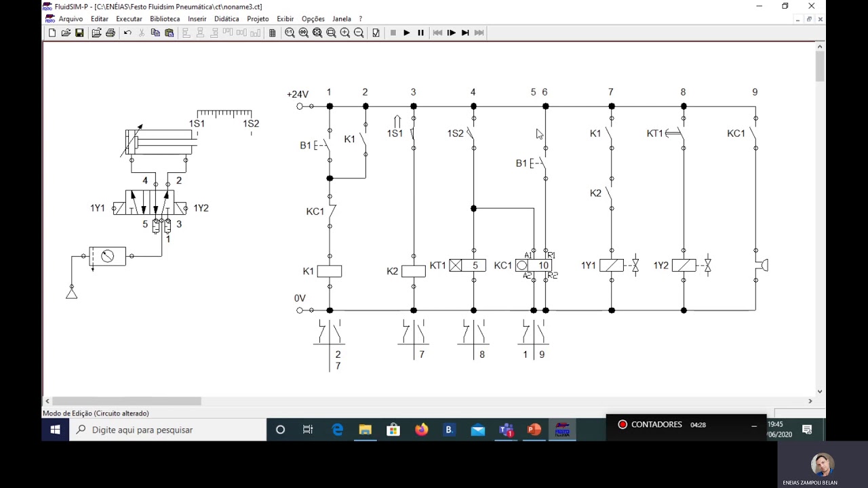The height and width of the screenshot is (488, 868).
Task: Select the 1Y2 solenoid valve coil
Action: coord(684,266)
